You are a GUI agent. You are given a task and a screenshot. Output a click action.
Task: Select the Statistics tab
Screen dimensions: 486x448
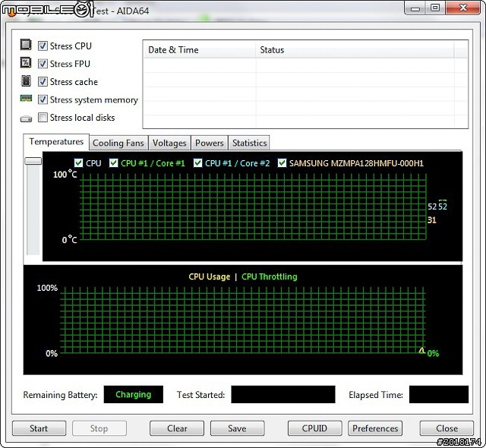[x=249, y=143]
